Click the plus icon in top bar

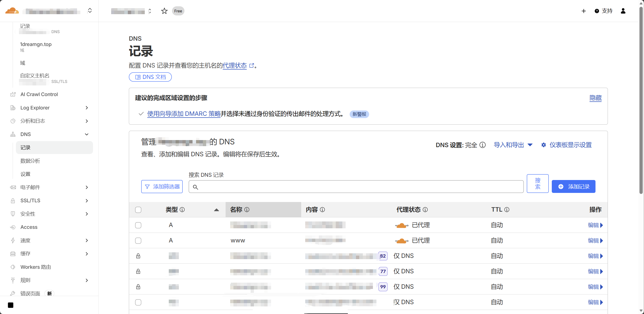click(584, 11)
